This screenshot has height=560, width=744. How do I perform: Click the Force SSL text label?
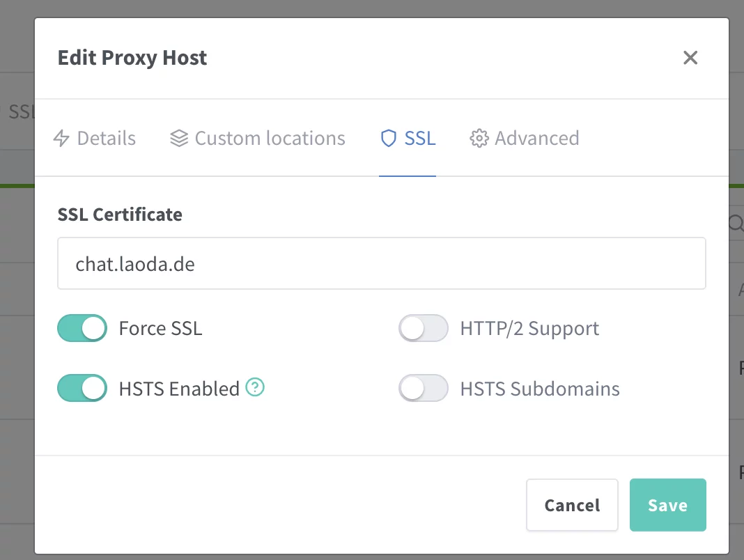tap(160, 328)
